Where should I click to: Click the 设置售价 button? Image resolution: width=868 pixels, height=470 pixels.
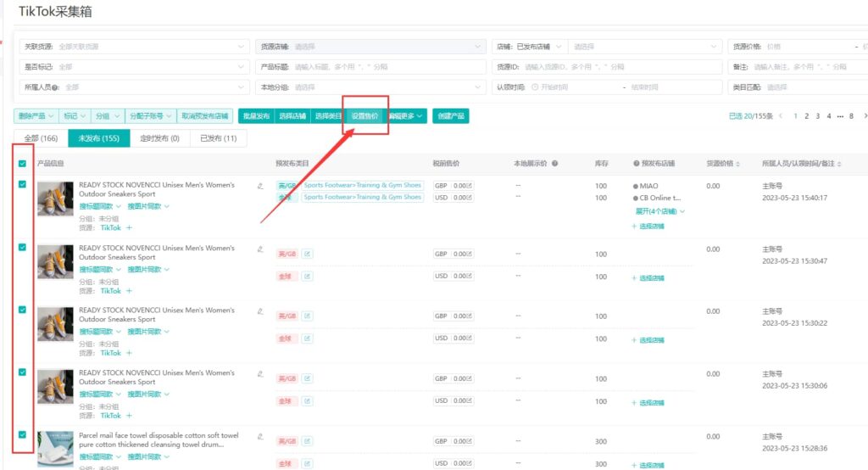364,116
